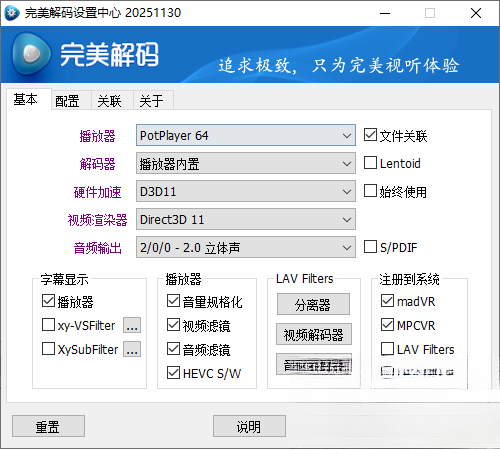Expand the 播放器 dropdown showing PotPlayer 64

(x=246, y=135)
